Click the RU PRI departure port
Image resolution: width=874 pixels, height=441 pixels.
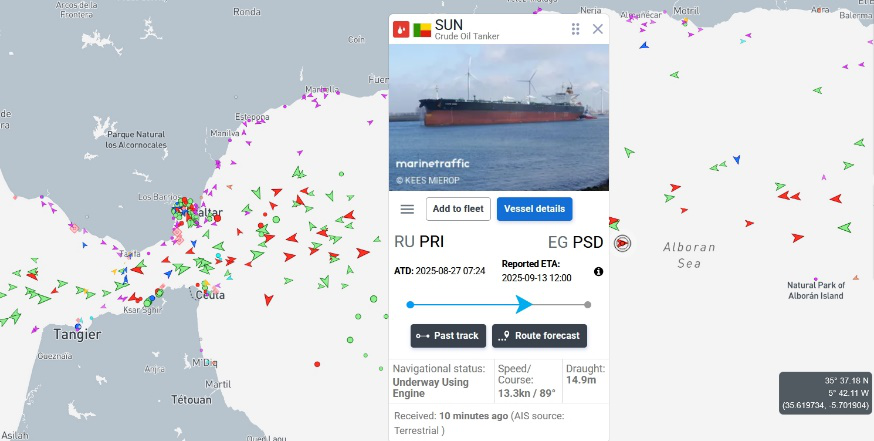pos(419,242)
